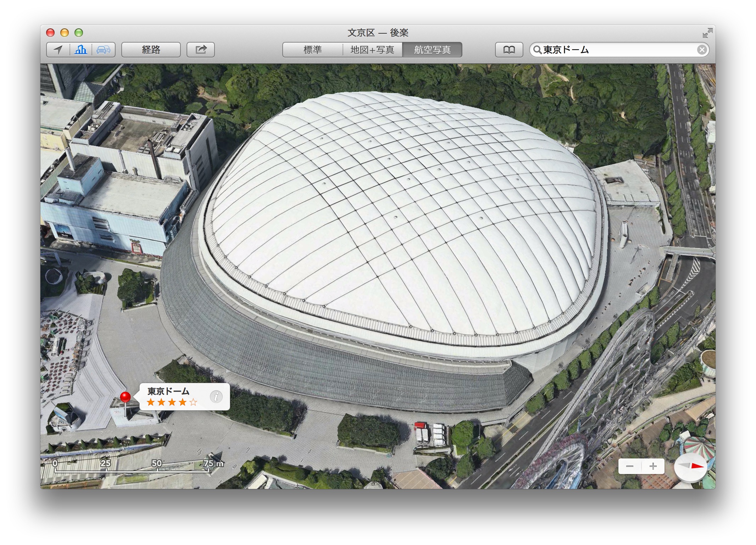
Task: Click the current location arrow icon
Action: coord(58,50)
